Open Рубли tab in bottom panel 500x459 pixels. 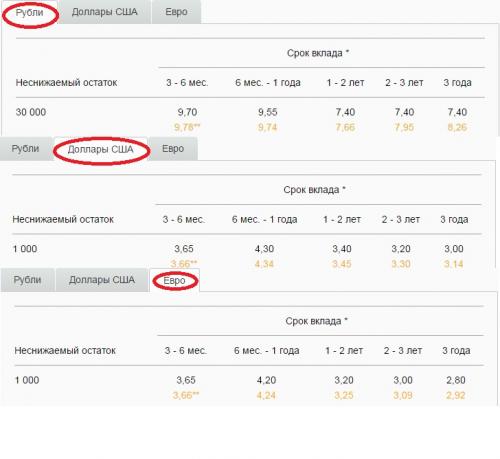(28, 280)
